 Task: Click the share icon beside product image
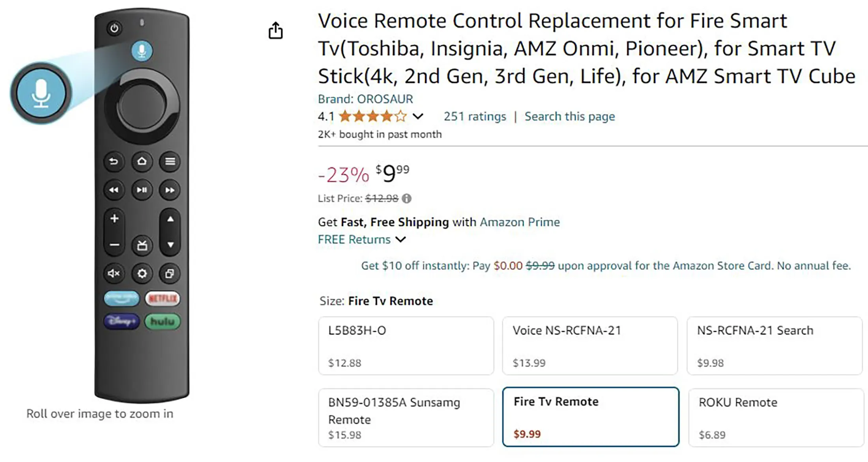coord(276,30)
